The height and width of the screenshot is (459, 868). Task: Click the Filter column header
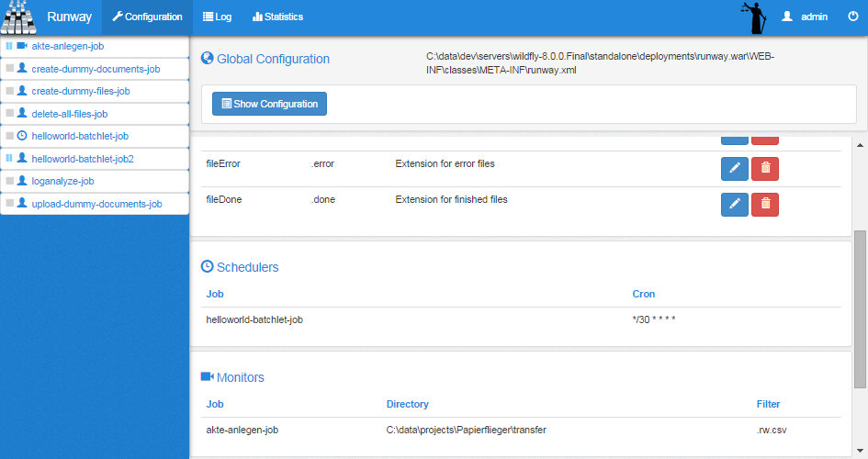pyautogui.click(x=769, y=404)
